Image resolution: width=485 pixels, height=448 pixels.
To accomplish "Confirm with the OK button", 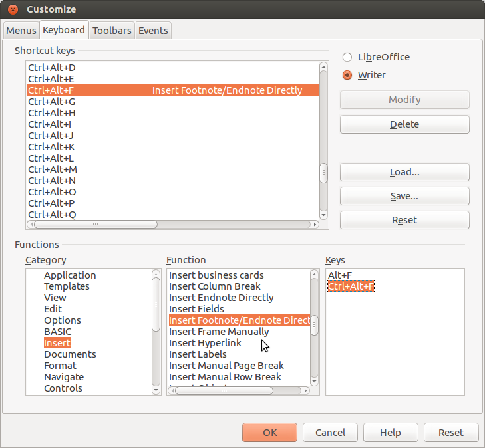I will click(269, 433).
